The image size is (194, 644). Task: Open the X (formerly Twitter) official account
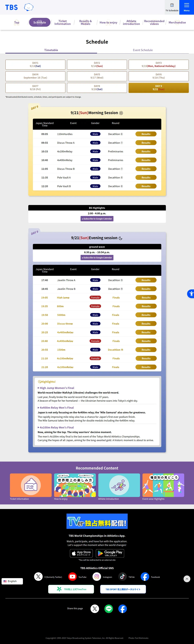click(x=38, y=577)
